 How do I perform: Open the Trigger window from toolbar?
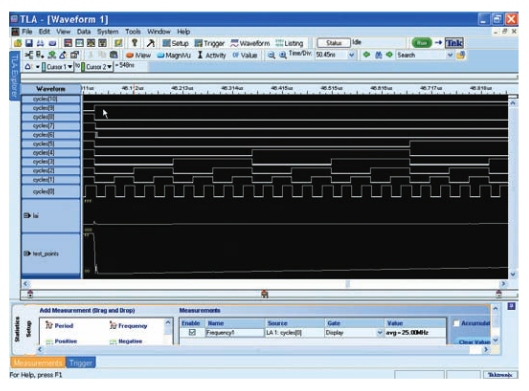[210, 43]
